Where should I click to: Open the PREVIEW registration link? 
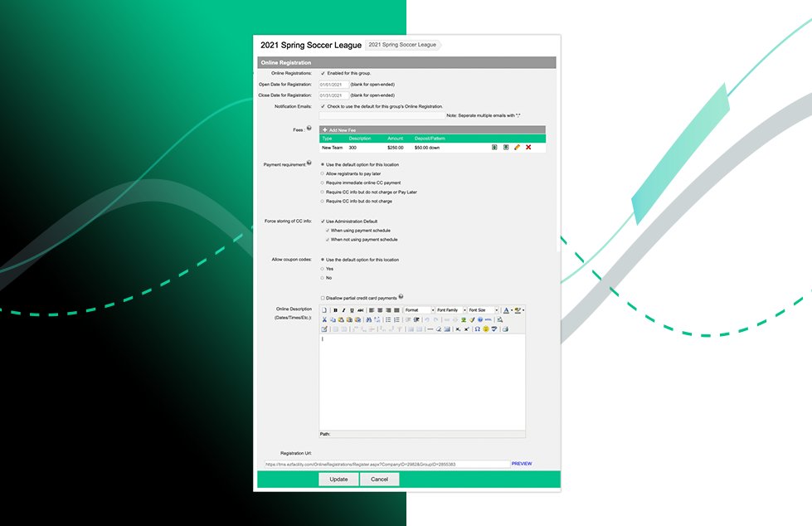522,464
